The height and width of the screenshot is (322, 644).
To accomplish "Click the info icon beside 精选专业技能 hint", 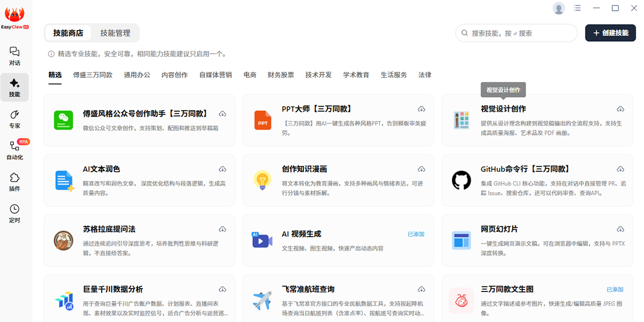I will point(52,54).
